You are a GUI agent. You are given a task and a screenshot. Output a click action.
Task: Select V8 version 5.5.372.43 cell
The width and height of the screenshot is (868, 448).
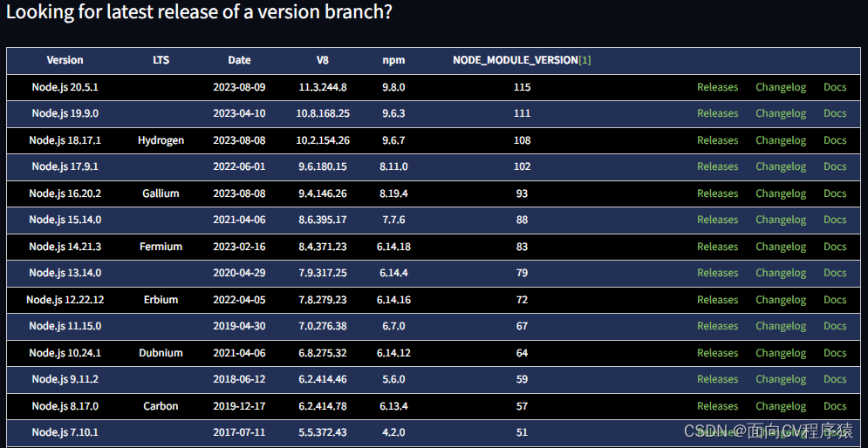point(323,432)
